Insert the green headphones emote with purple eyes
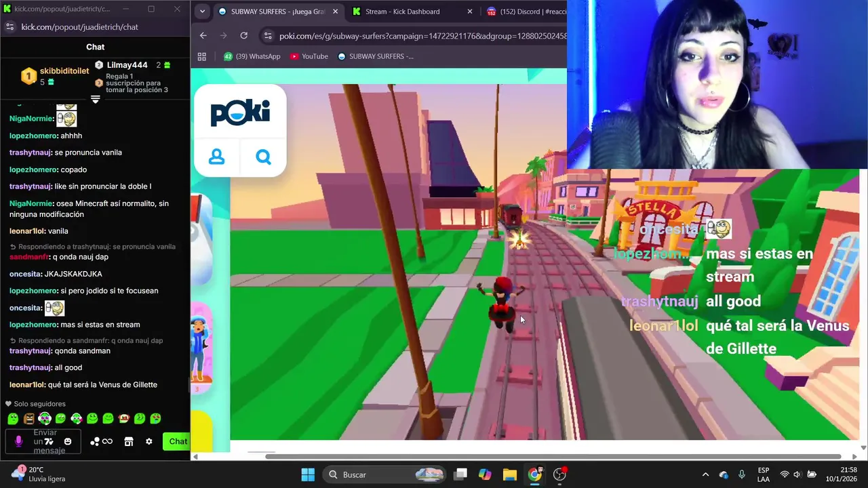Image resolution: width=868 pixels, height=488 pixels. (45, 419)
